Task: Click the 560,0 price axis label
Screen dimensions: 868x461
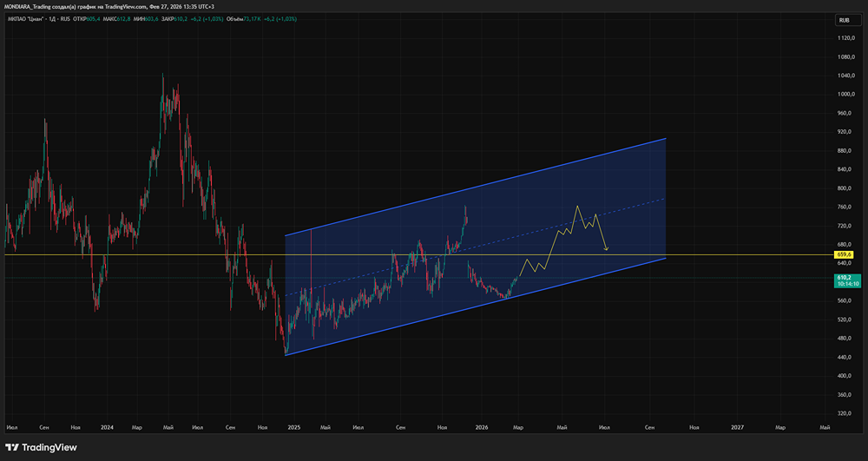Action: pyautogui.click(x=845, y=301)
